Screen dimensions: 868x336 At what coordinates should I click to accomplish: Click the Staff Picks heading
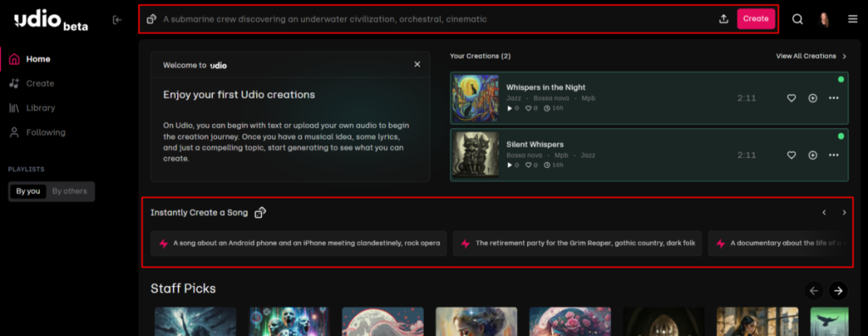click(x=183, y=288)
